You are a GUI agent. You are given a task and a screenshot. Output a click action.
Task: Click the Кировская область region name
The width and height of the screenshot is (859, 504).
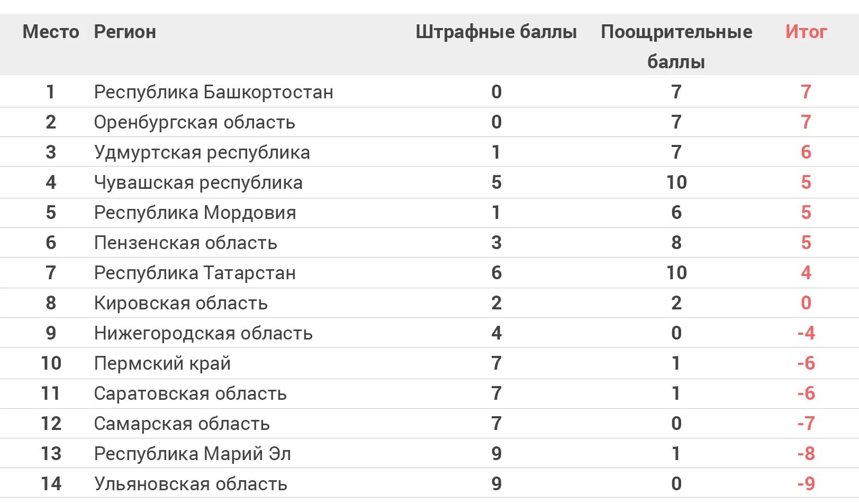click(x=181, y=303)
